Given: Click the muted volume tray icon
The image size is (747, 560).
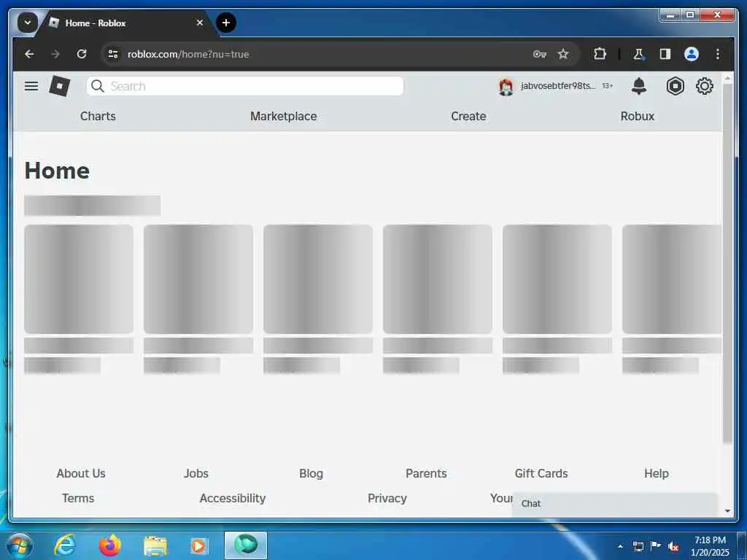Looking at the screenshot, I should coord(673,546).
